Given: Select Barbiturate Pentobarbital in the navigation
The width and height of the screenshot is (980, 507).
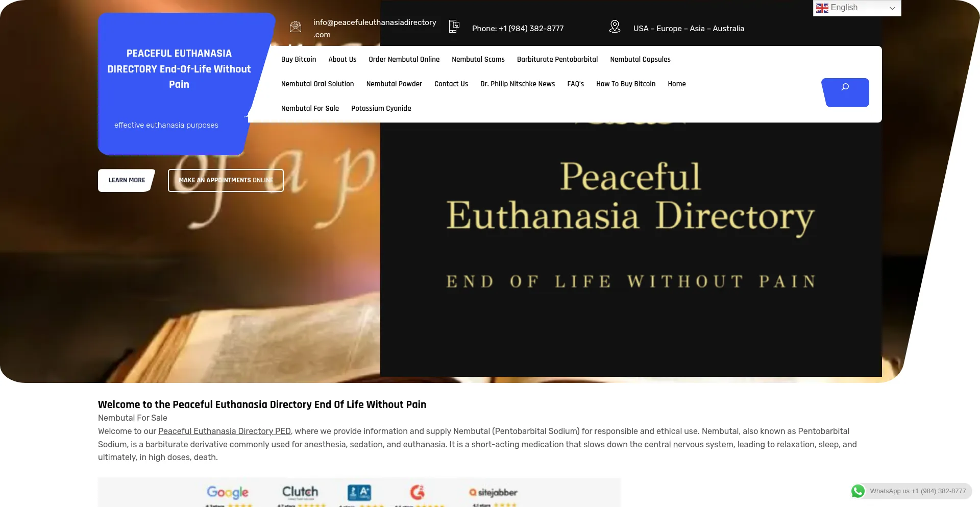Looking at the screenshot, I should click(557, 59).
